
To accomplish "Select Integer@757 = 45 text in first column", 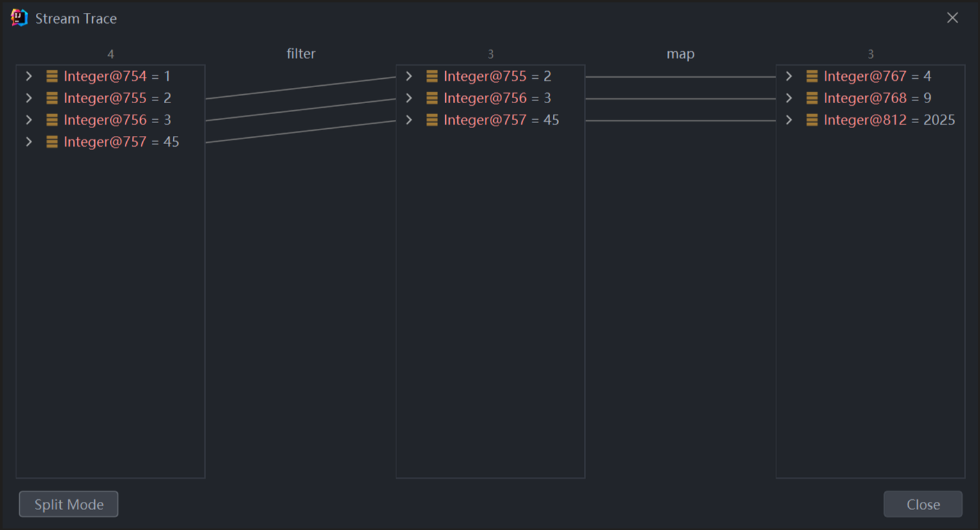I will coord(121,142).
